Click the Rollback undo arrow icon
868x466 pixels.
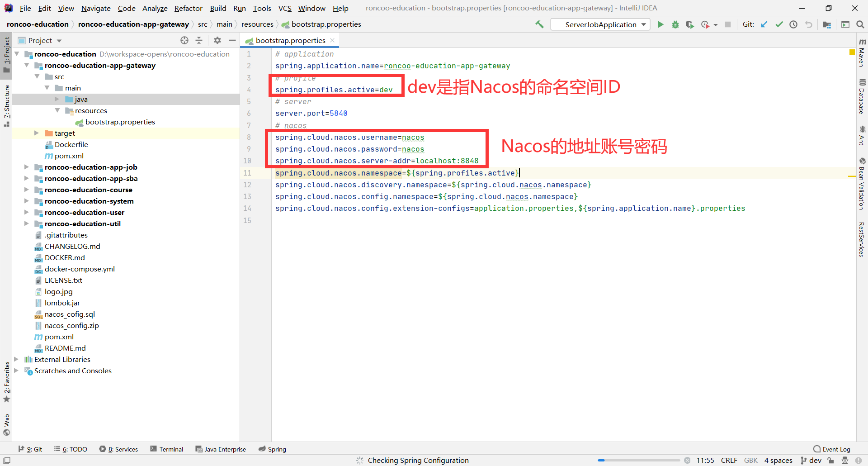click(808, 24)
